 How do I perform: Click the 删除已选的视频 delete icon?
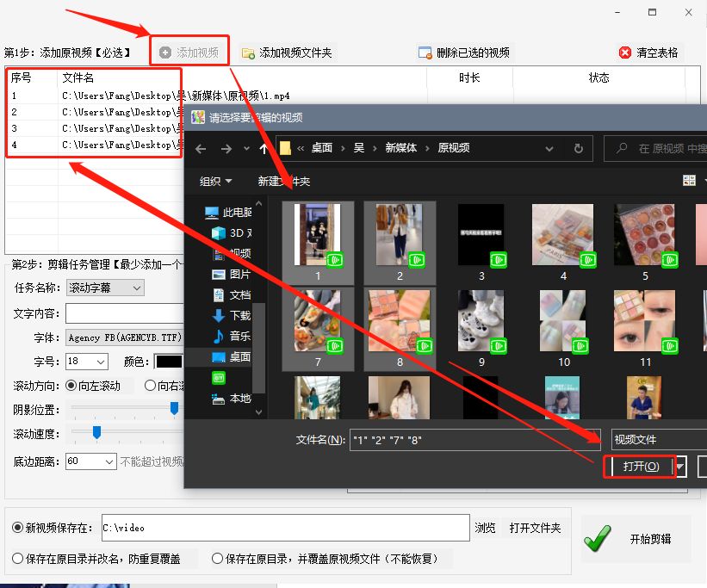(x=425, y=50)
